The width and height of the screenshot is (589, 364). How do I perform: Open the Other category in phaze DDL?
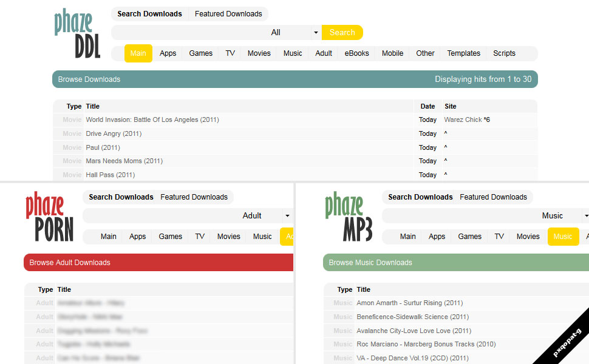pyautogui.click(x=425, y=53)
